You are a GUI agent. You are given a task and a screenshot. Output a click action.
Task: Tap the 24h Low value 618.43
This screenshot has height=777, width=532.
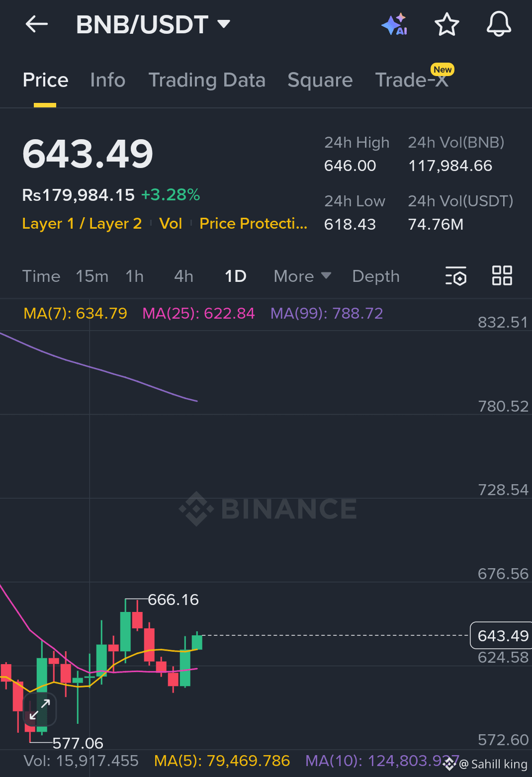[350, 224]
